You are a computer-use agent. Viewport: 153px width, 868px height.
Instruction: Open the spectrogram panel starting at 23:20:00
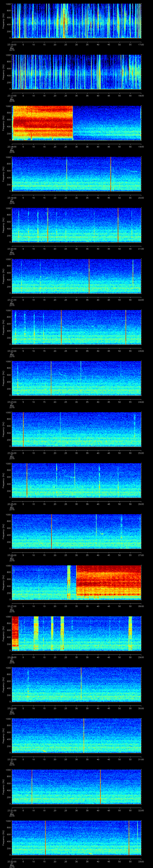[76, 225]
